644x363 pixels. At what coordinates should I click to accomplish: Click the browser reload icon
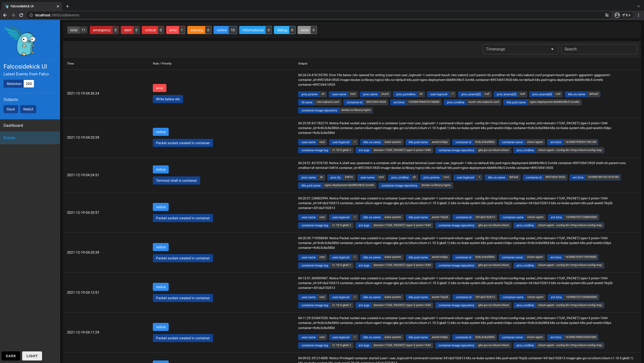coord(21,15)
